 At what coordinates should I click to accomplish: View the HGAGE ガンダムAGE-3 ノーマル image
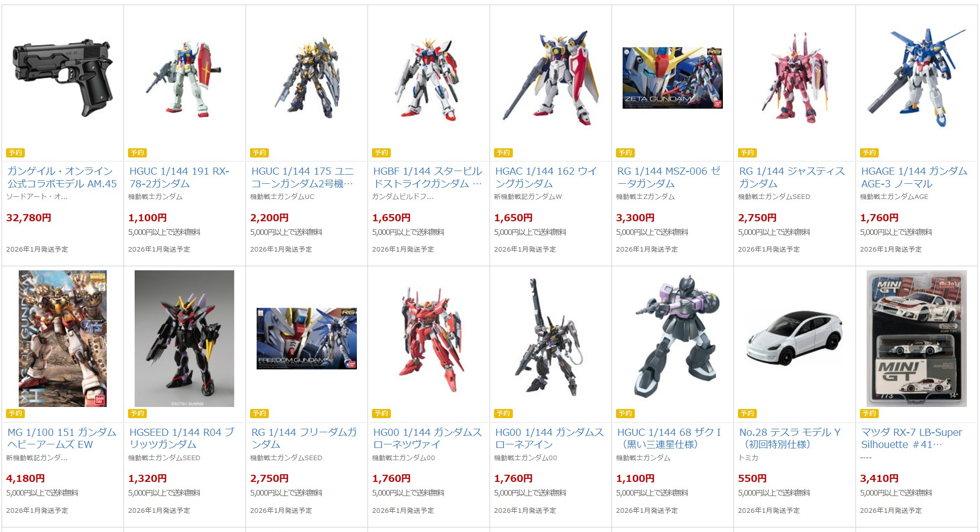[916, 77]
